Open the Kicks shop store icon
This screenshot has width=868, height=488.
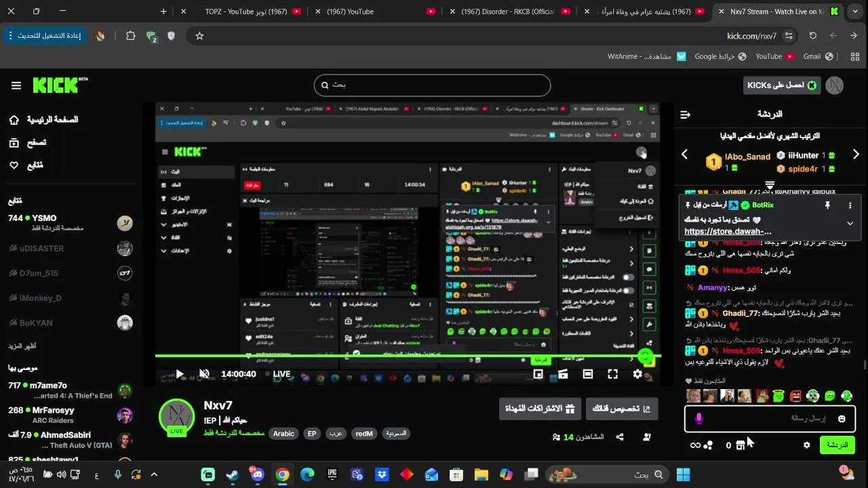pyautogui.click(x=741, y=445)
